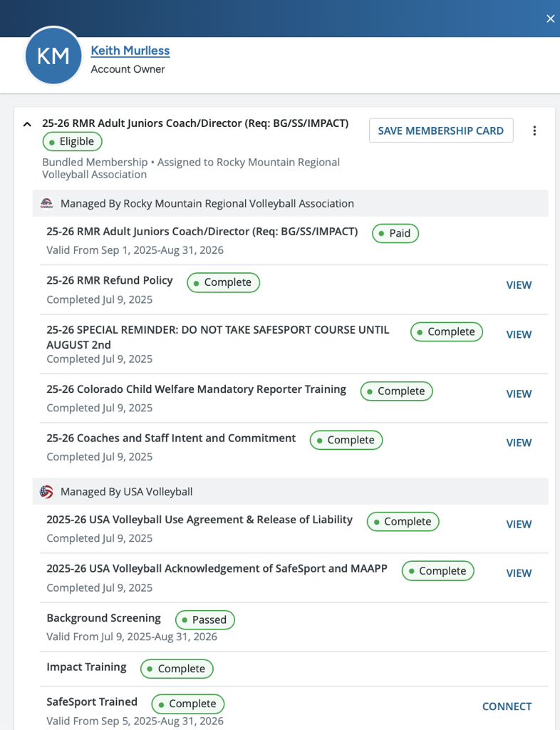Image resolution: width=560 pixels, height=730 pixels.
Task: Click the KM profile avatar
Action: (53, 56)
